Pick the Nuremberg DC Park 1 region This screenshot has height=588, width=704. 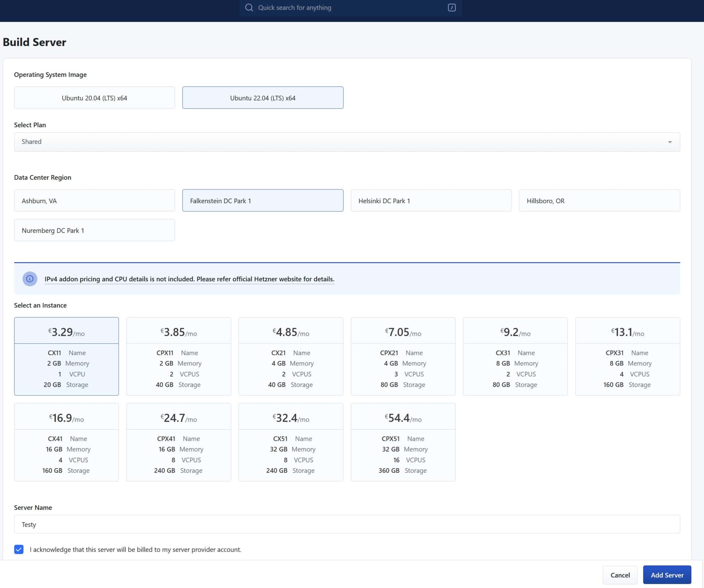[x=94, y=230]
